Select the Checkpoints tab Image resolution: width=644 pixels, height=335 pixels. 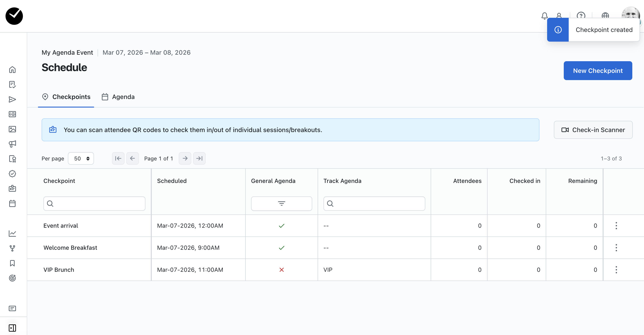coord(66,97)
